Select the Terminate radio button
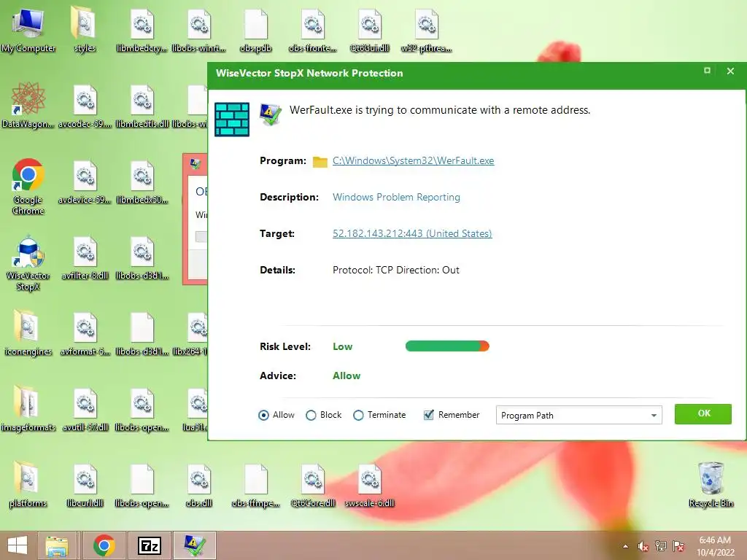 358,415
